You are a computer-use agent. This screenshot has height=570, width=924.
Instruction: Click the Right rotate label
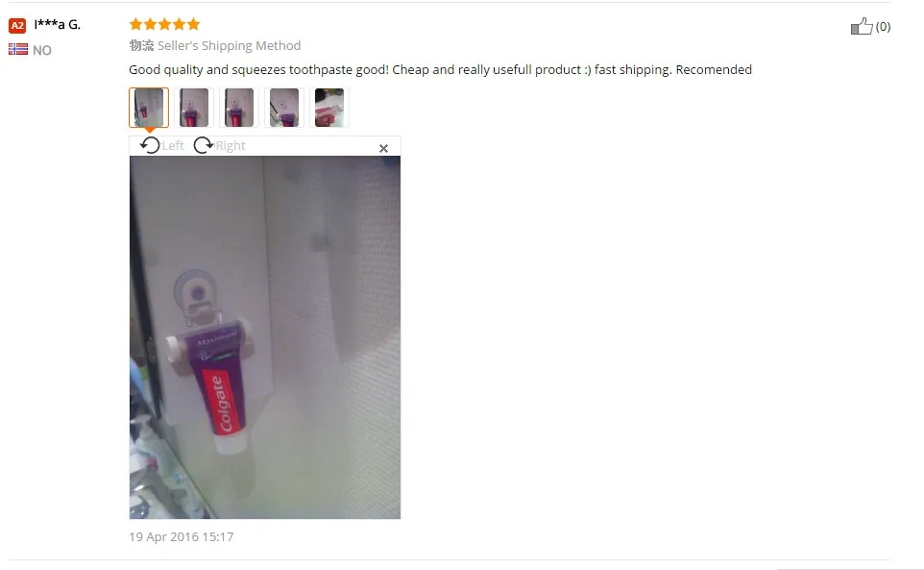[x=231, y=145]
